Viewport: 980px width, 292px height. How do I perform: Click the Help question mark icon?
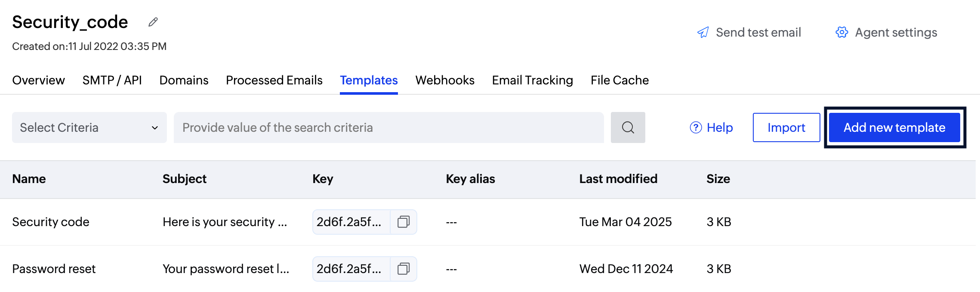696,127
